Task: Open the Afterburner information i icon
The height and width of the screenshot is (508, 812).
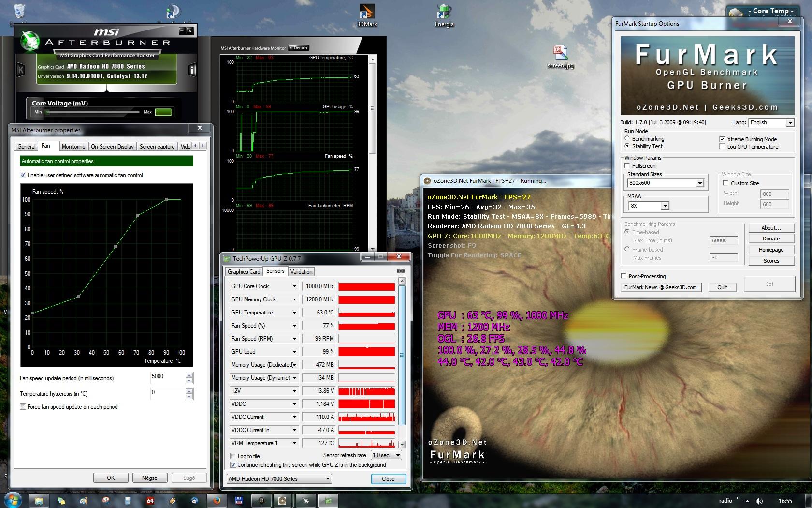Action: 193,70
